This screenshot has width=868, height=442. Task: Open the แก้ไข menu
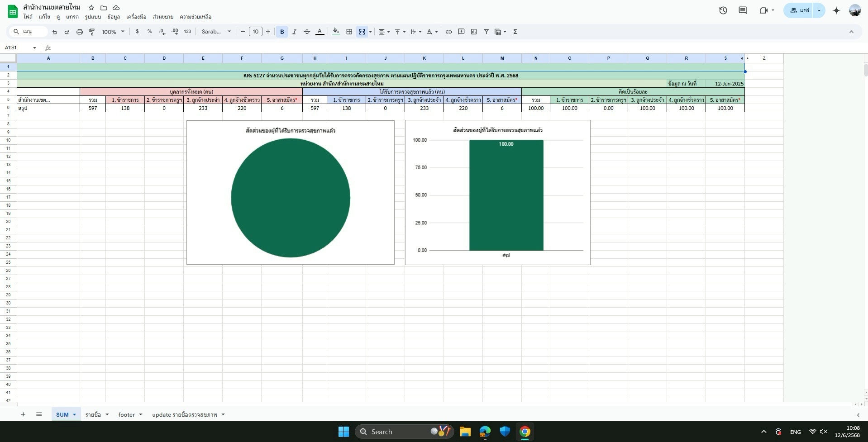(44, 17)
